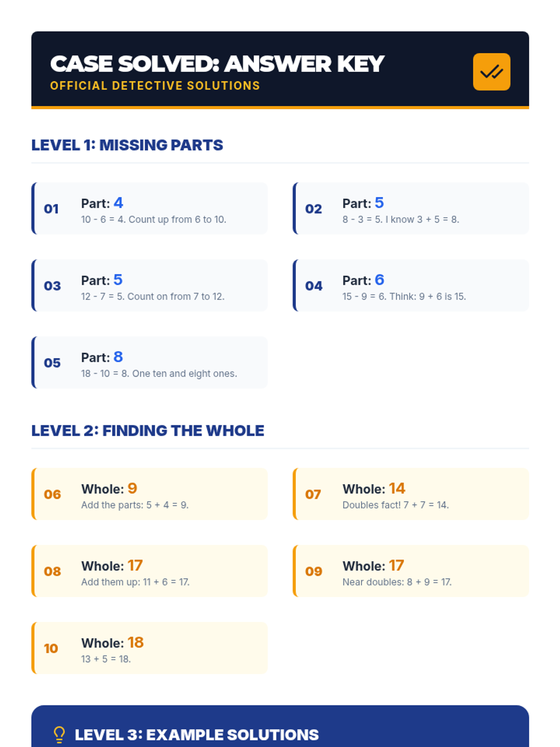Click the lightbulb icon beside Level 3
Viewport: 560px width, 747px height.
(x=59, y=734)
